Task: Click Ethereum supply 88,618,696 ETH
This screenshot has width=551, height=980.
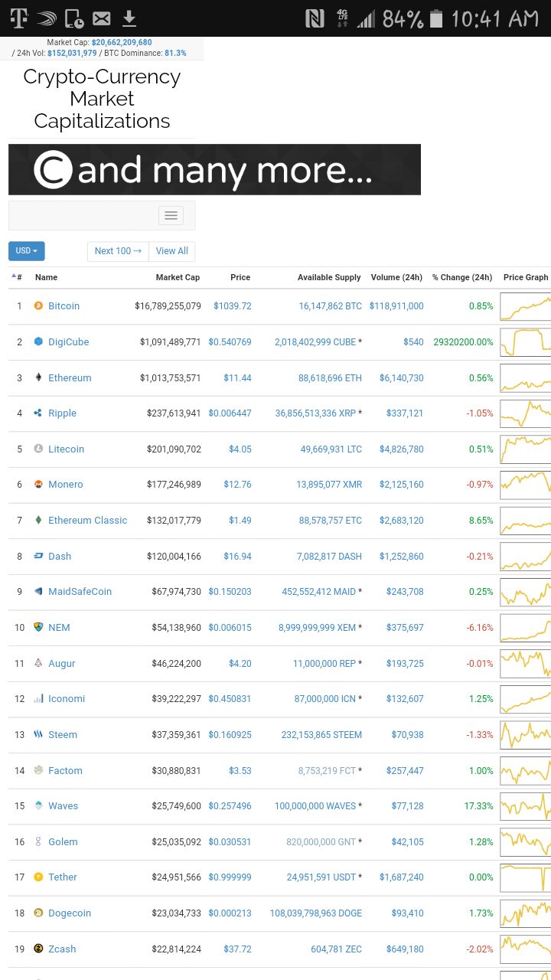Action: click(331, 377)
